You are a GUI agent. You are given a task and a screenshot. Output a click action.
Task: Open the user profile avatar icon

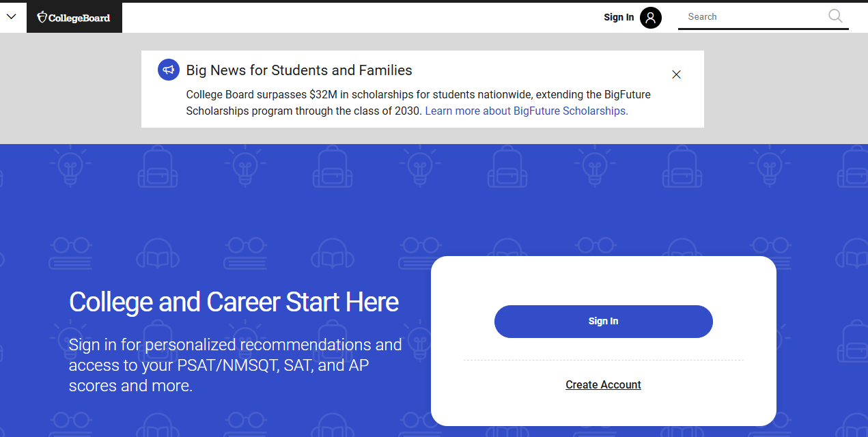coord(650,18)
